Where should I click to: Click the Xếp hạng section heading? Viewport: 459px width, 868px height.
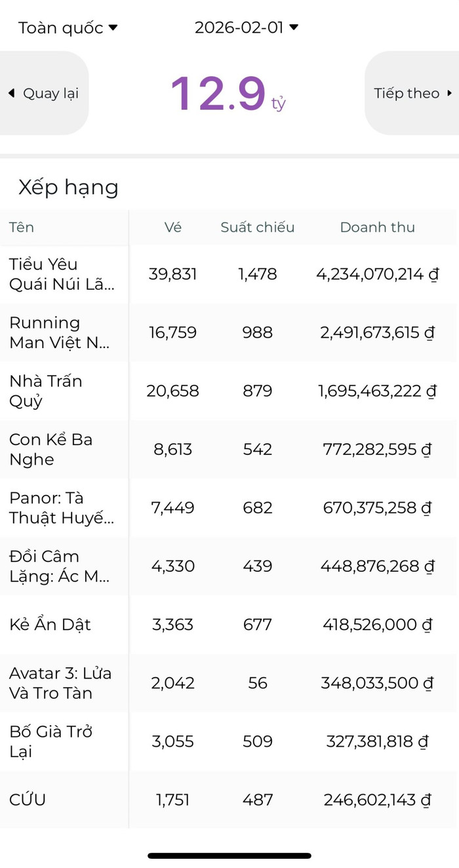pos(68,187)
